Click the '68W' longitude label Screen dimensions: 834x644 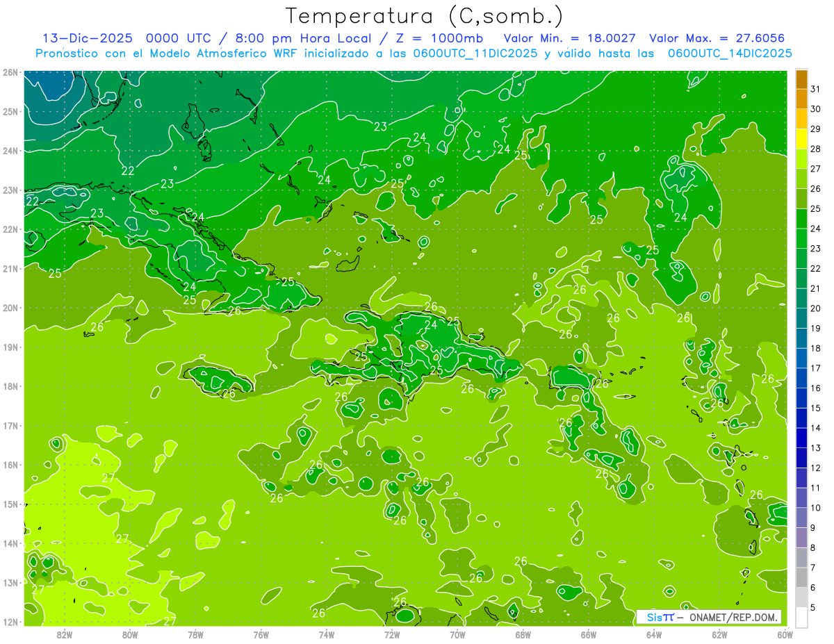pyautogui.click(x=523, y=634)
